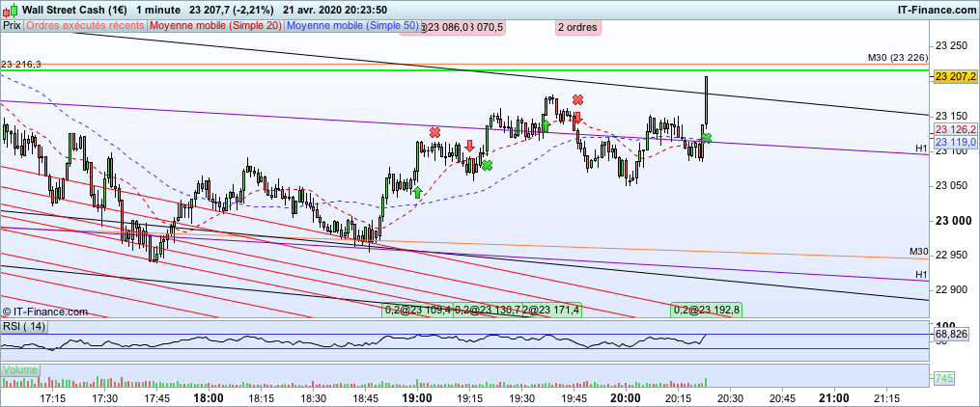Click the 17:45 time axis label

tap(156, 398)
